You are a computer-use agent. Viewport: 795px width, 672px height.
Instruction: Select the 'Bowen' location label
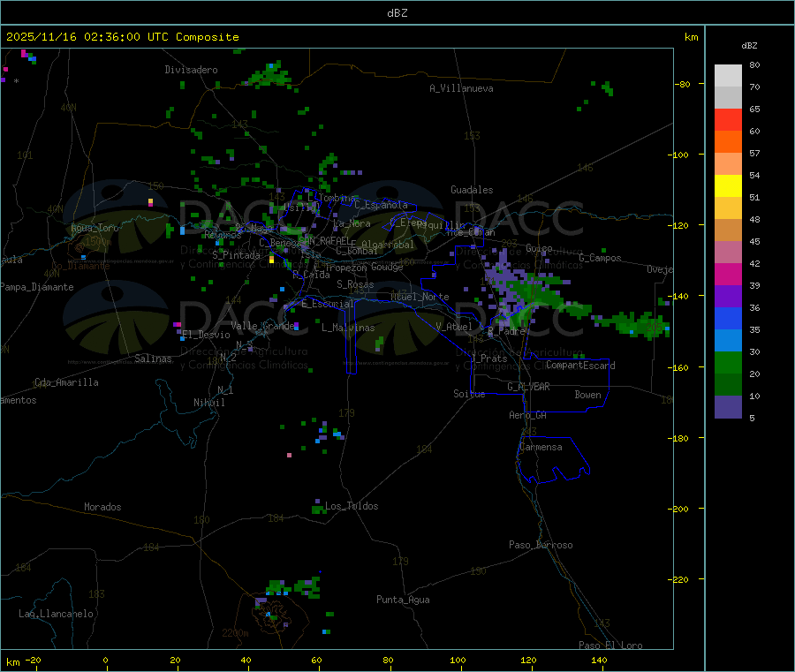(x=588, y=395)
